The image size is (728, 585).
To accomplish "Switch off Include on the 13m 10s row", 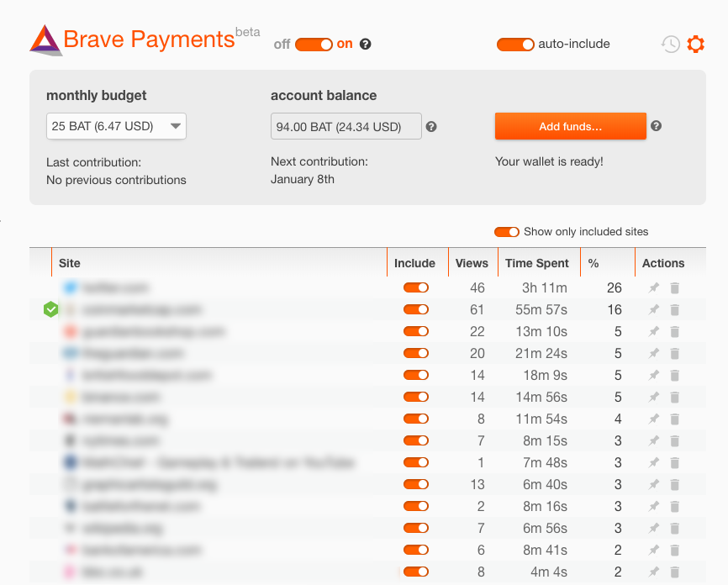I will pyautogui.click(x=416, y=331).
